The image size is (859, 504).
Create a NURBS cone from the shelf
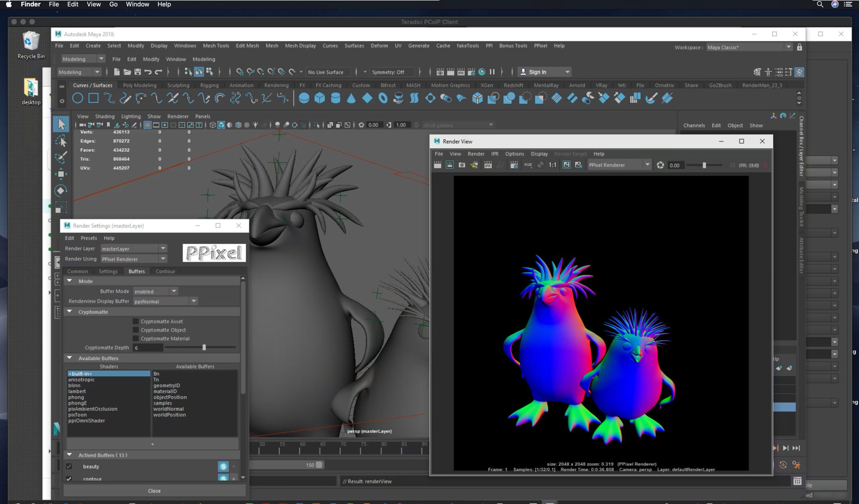coord(351,98)
